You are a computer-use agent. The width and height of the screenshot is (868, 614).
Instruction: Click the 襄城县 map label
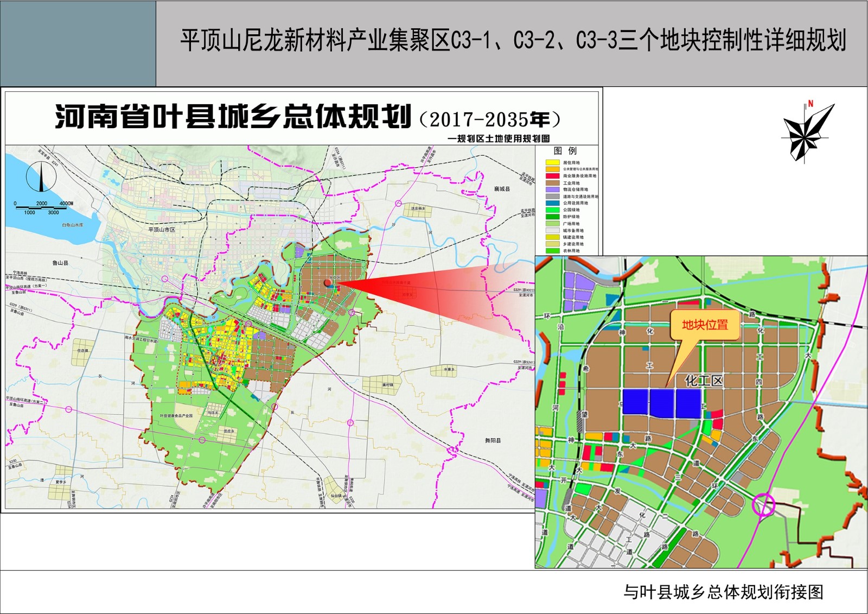click(502, 189)
